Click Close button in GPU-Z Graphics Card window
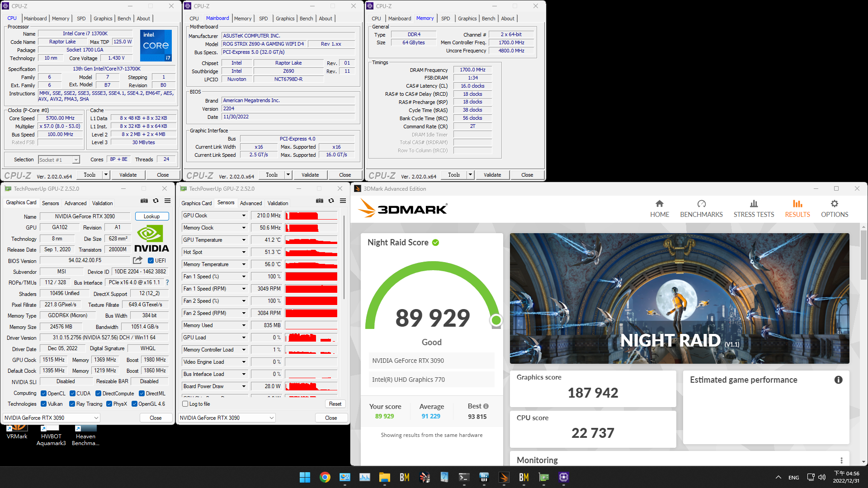868x488 pixels. pos(156,418)
